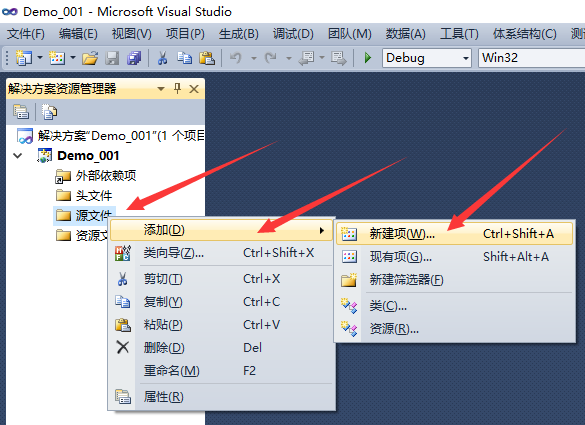Click the Win32 platform combo box

532,58
